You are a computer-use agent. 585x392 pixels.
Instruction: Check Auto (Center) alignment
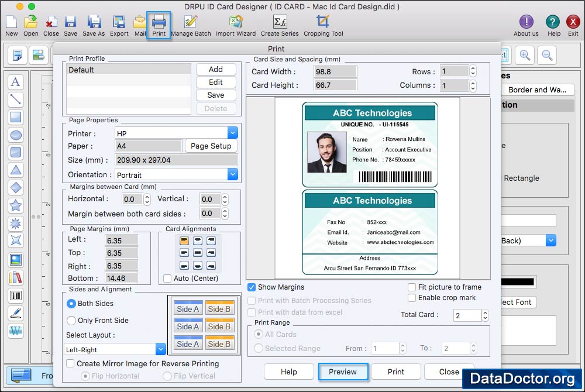[167, 278]
